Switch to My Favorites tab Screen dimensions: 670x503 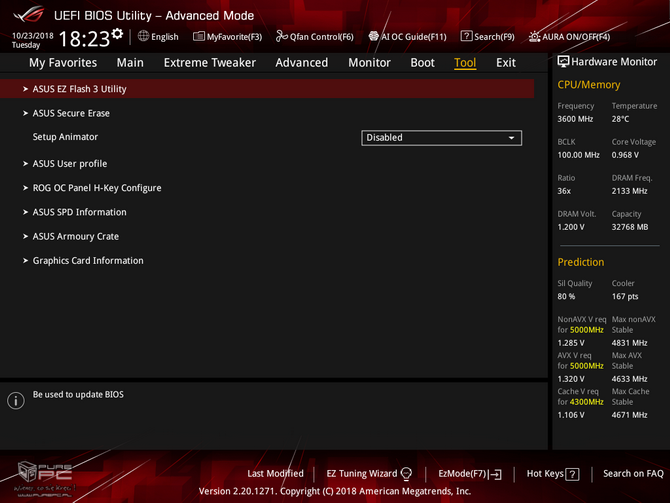click(63, 63)
